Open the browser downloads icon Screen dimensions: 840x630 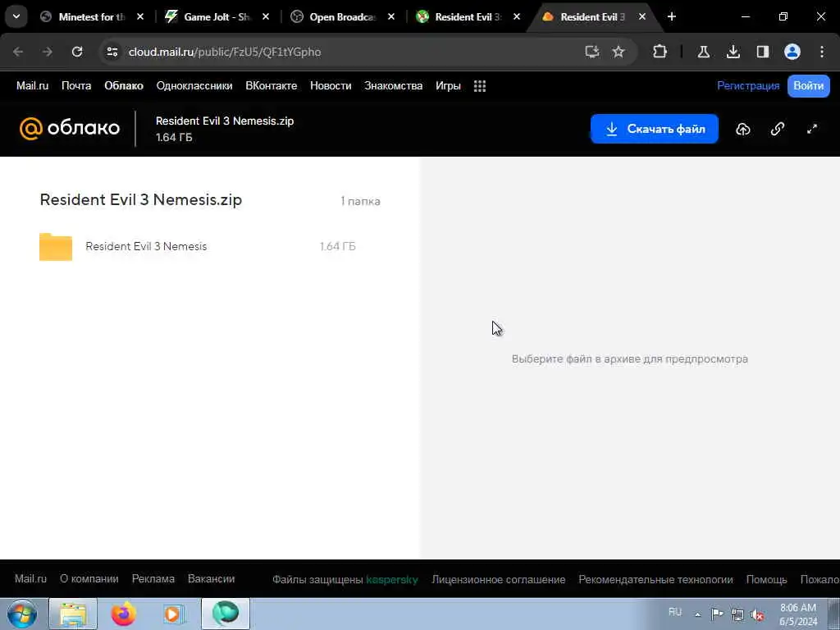tap(733, 52)
